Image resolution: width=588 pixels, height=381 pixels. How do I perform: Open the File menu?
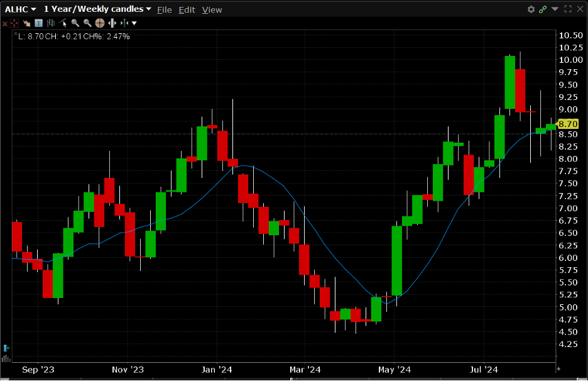click(164, 10)
